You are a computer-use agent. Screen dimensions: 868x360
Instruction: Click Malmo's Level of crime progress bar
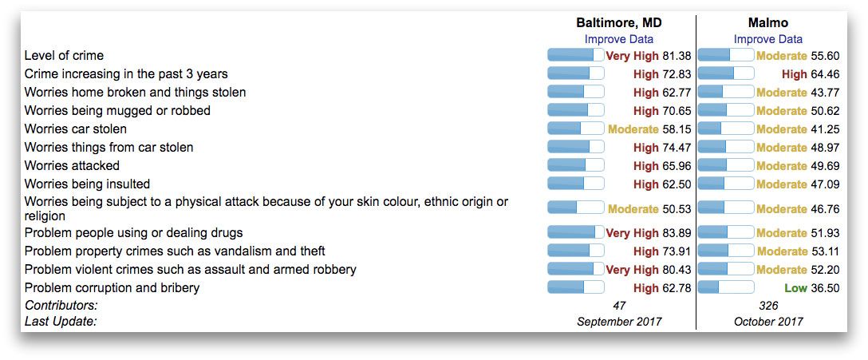[725, 55]
